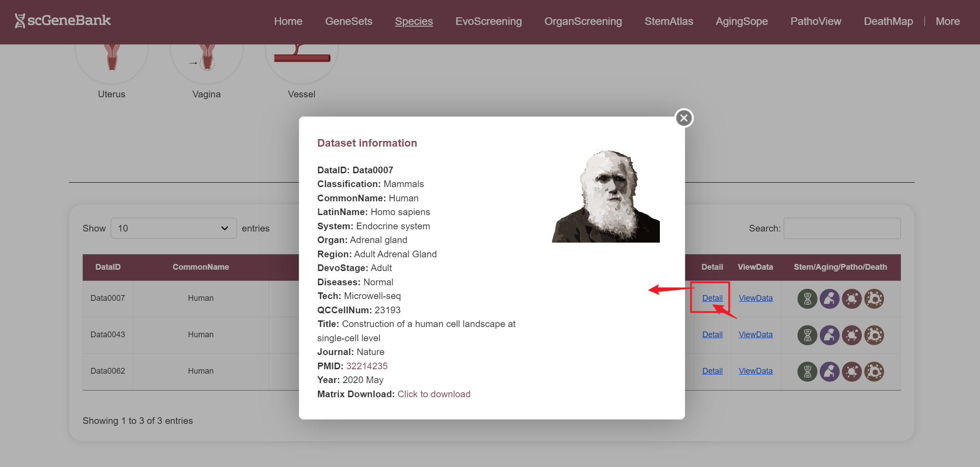
Task: Click the purple Aging icon for Data0062
Action: [829, 372]
